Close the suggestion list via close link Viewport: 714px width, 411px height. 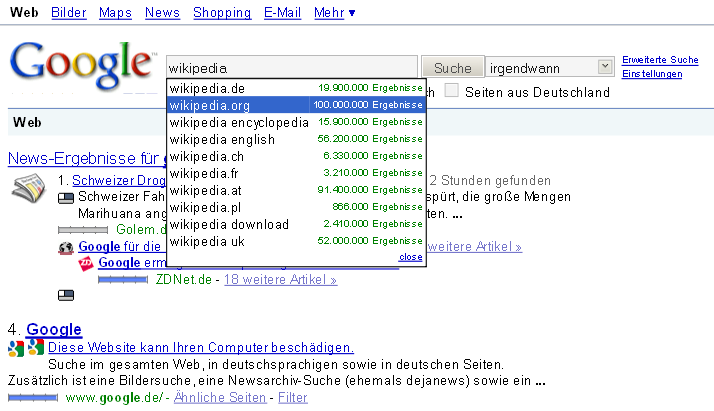click(x=410, y=257)
